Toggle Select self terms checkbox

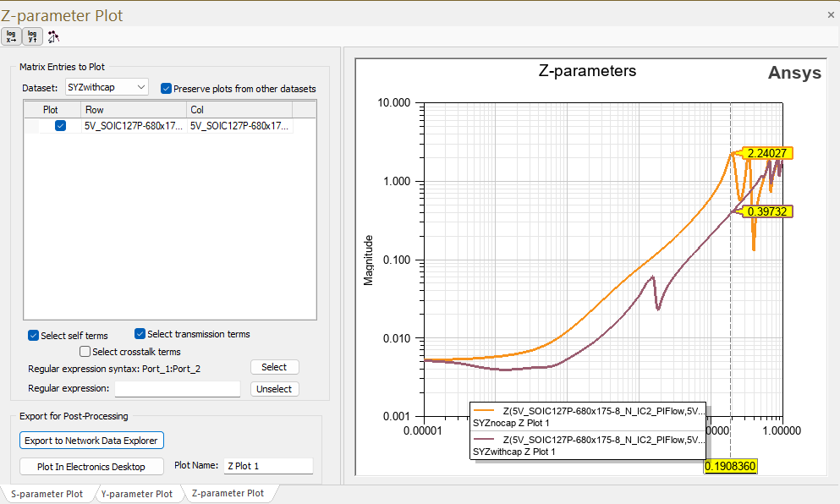pyautogui.click(x=34, y=335)
